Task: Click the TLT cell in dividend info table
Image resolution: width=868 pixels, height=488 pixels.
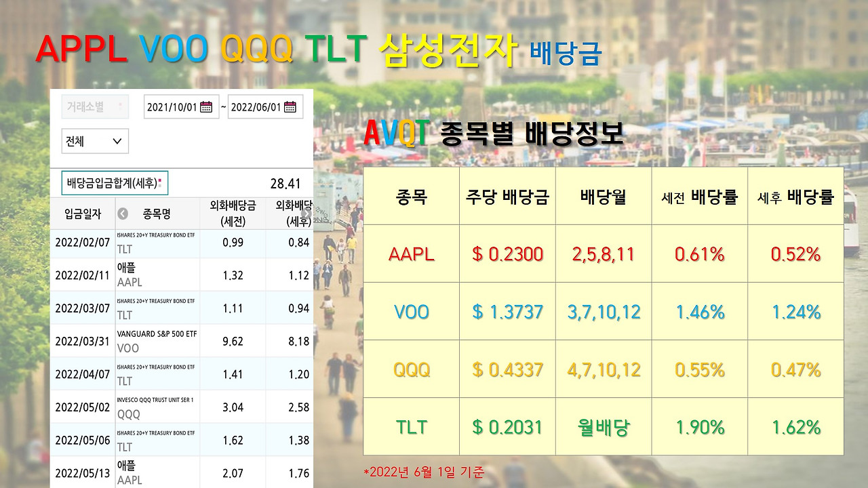Action: coord(412,427)
